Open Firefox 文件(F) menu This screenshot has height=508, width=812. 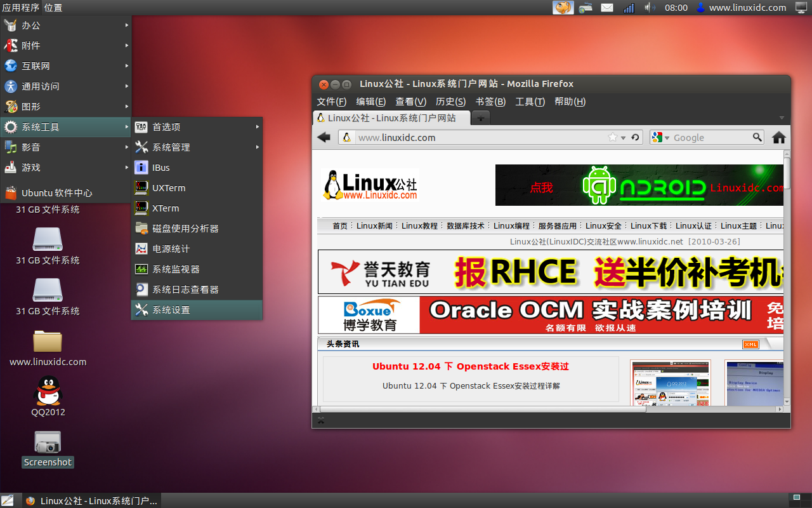332,102
